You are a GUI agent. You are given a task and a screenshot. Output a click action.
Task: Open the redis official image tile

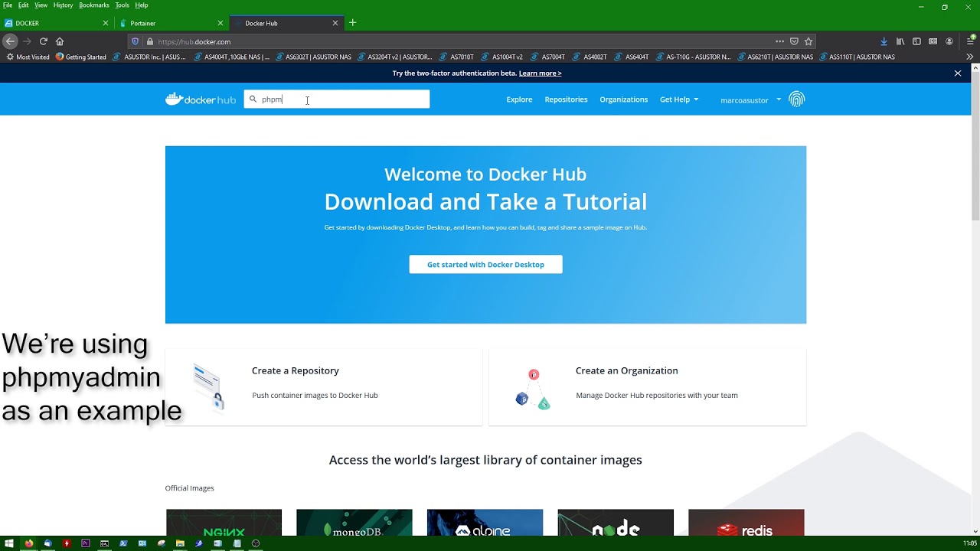[x=746, y=523]
